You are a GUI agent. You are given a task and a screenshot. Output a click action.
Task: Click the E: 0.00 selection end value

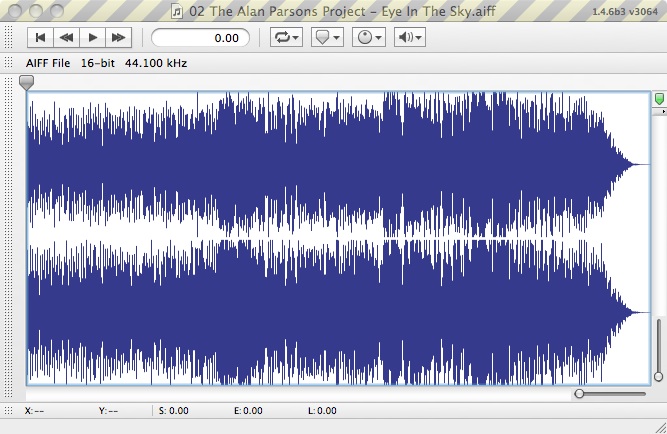[248, 411]
